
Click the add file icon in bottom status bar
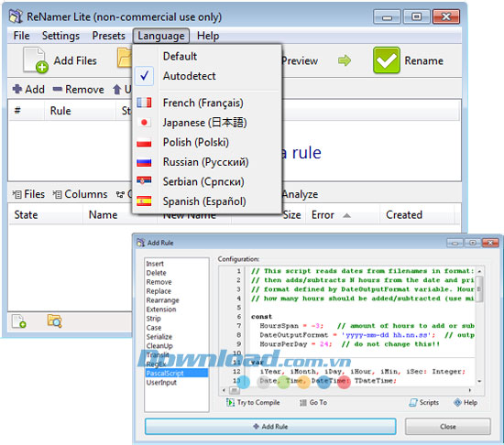coord(18,321)
